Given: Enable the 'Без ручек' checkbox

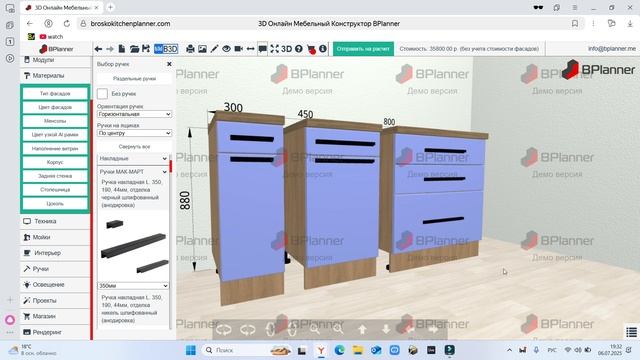Looking at the screenshot, I should (102, 94).
